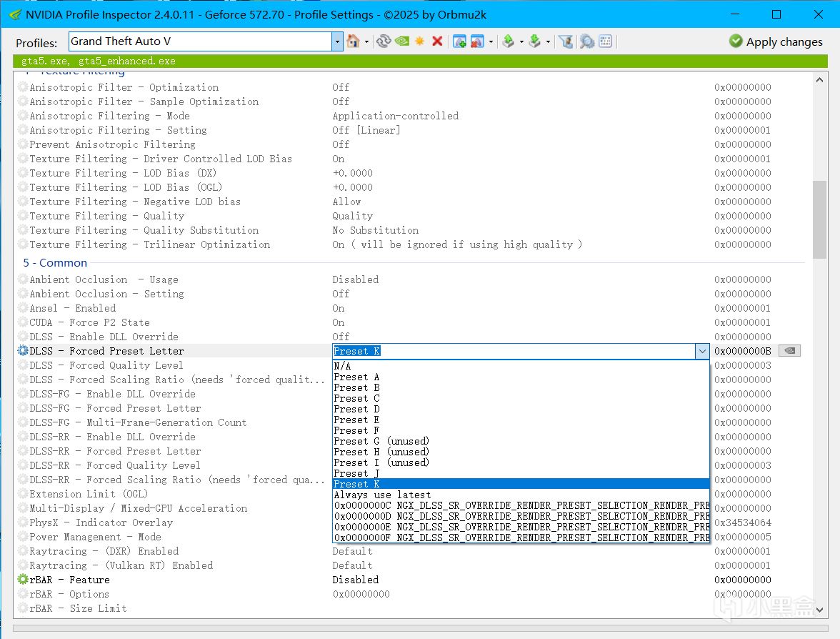Collapse the DLSS Forced Preset Letter dropdown
This screenshot has width=840, height=639.
[x=702, y=351]
